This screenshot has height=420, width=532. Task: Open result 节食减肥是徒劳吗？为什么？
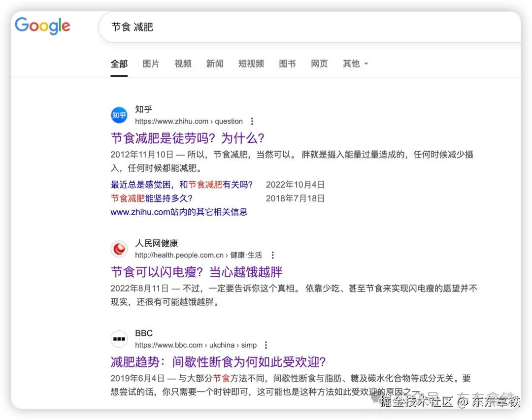[188, 138]
